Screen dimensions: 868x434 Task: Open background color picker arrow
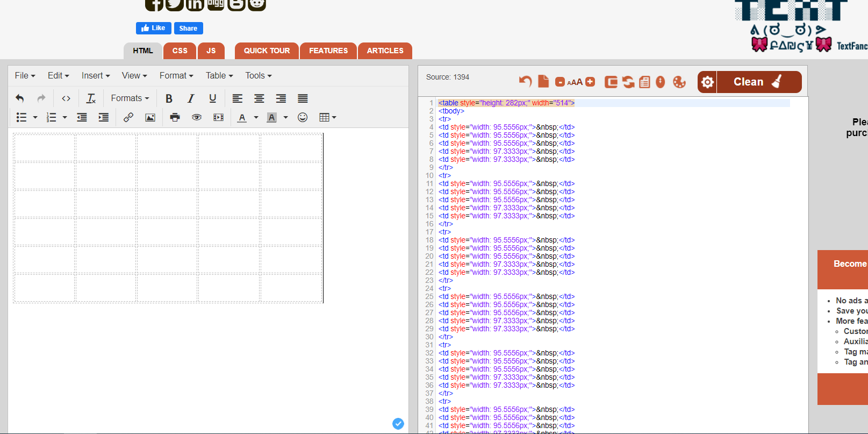[x=285, y=117]
